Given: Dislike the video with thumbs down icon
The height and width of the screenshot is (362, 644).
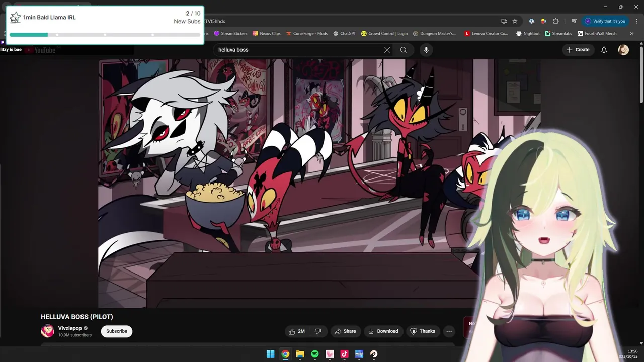Looking at the screenshot, I should [x=318, y=331].
